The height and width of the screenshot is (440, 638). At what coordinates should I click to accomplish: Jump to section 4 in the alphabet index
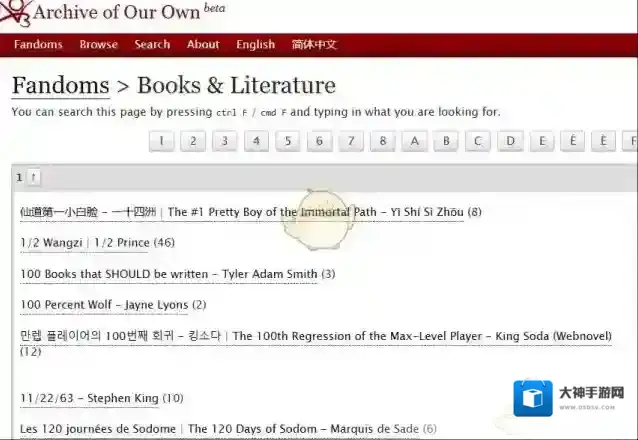coord(256,141)
